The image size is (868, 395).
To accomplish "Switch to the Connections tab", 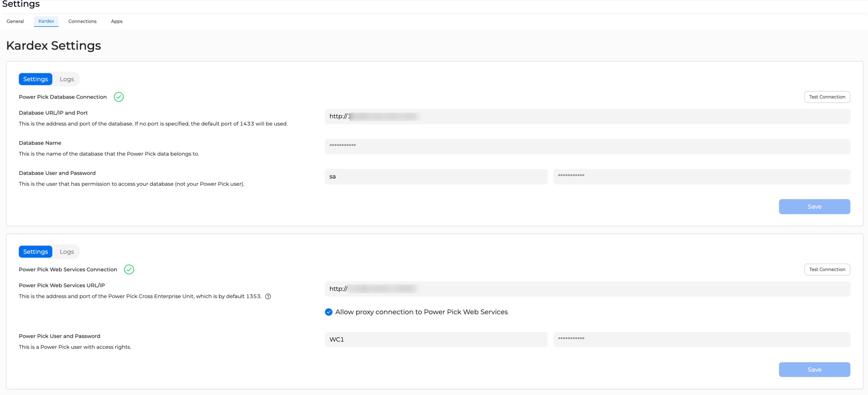I will pyautogui.click(x=83, y=21).
